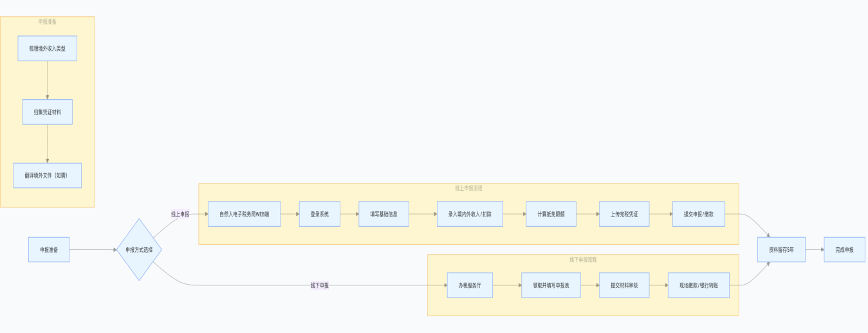This screenshot has width=868, height=333.
Task: Select the 现场缴款/银行转账 node
Action: (698, 285)
